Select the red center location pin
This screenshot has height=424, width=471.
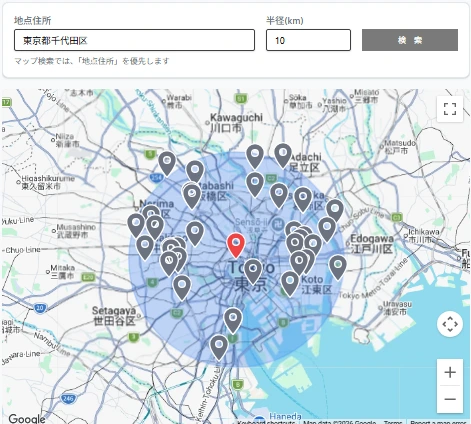[236, 245]
